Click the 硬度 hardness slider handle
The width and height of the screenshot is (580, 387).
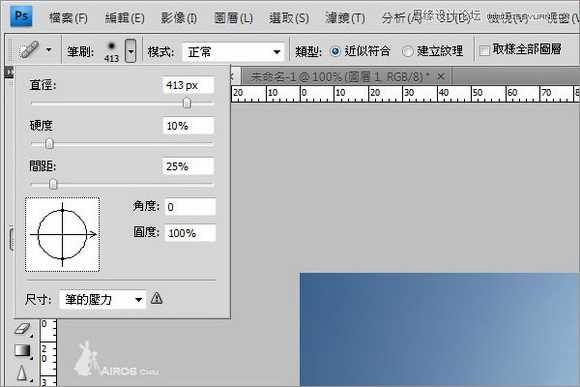click(x=49, y=143)
